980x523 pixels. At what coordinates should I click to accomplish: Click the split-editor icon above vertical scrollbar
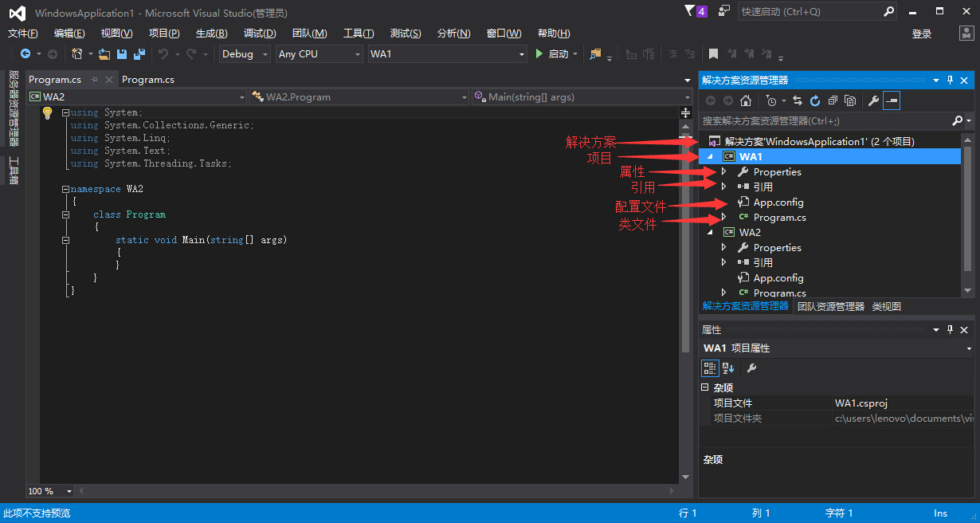pyautogui.click(x=686, y=112)
